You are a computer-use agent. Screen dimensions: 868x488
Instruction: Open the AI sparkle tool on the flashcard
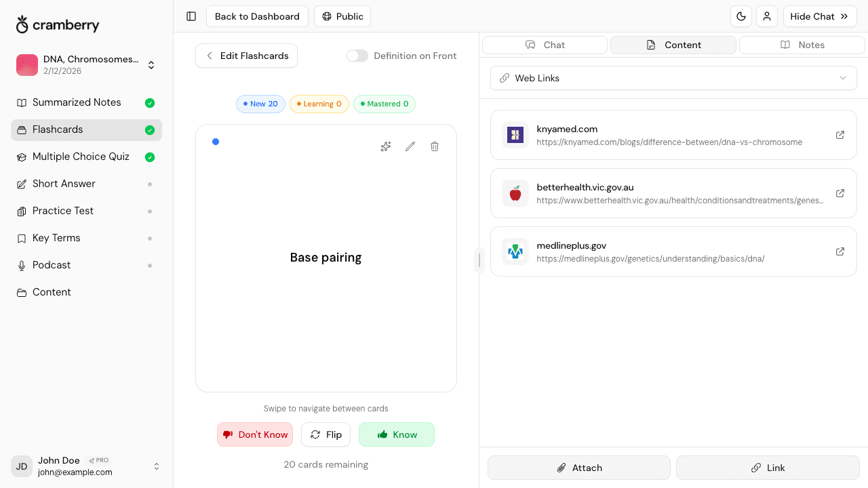[385, 146]
